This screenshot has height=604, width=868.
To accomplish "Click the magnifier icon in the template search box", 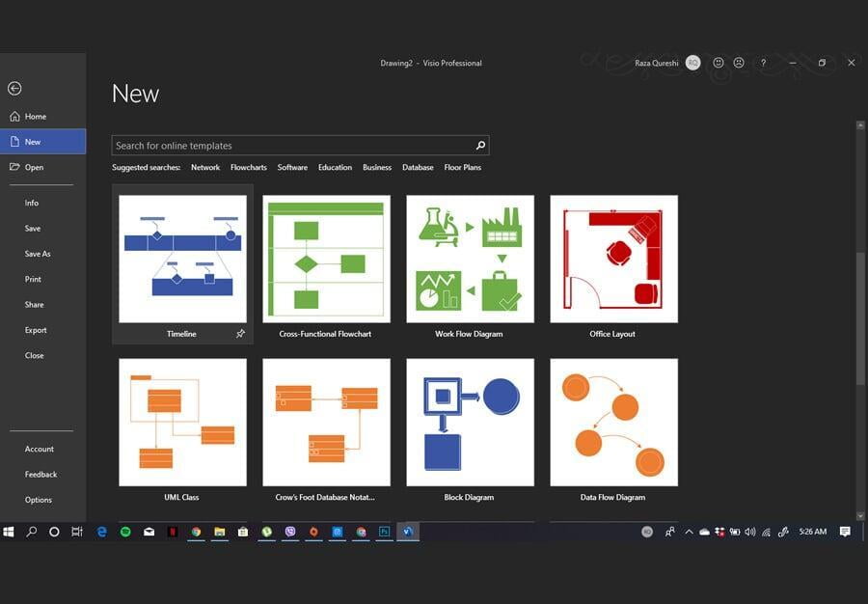I will coord(480,146).
